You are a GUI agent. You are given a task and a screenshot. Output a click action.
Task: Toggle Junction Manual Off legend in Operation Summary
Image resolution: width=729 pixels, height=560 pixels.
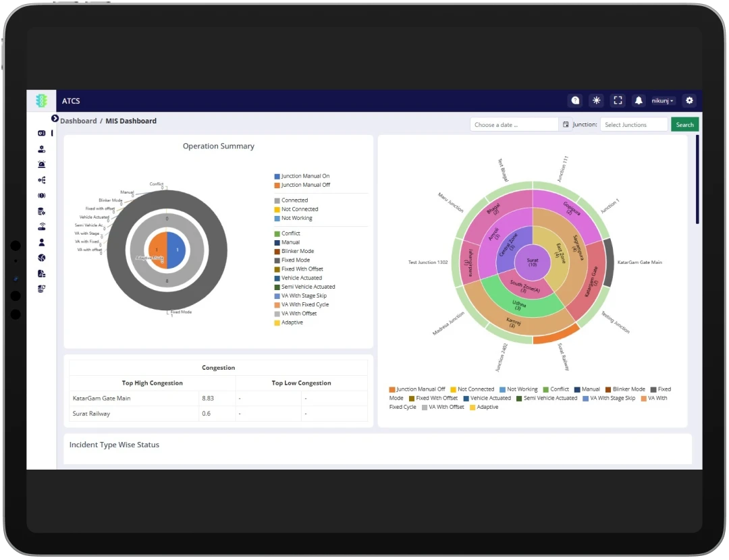[302, 185]
